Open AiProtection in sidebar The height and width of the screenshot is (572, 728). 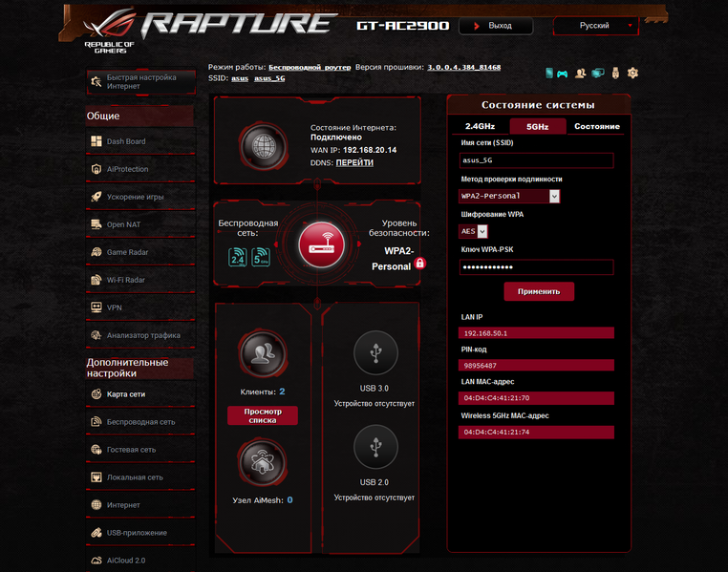(x=140, y=169)
